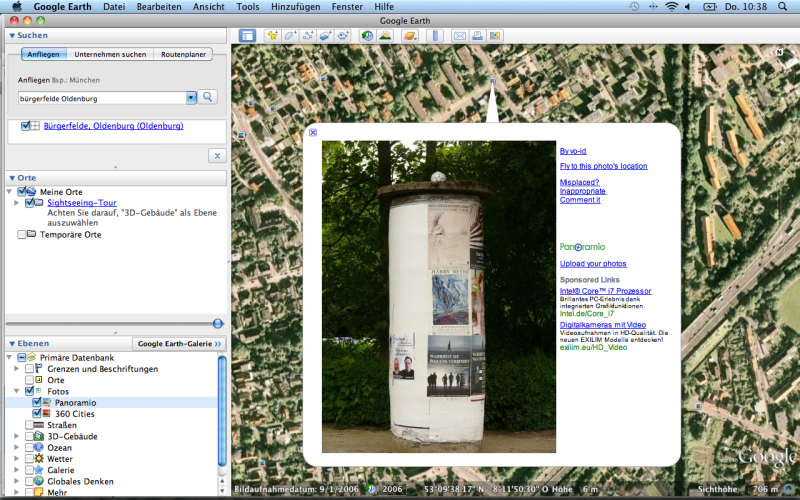Switch to the Routenplaner tab
Image resolution: width=800 pixels, height=500 pixels.
(183, 54)
